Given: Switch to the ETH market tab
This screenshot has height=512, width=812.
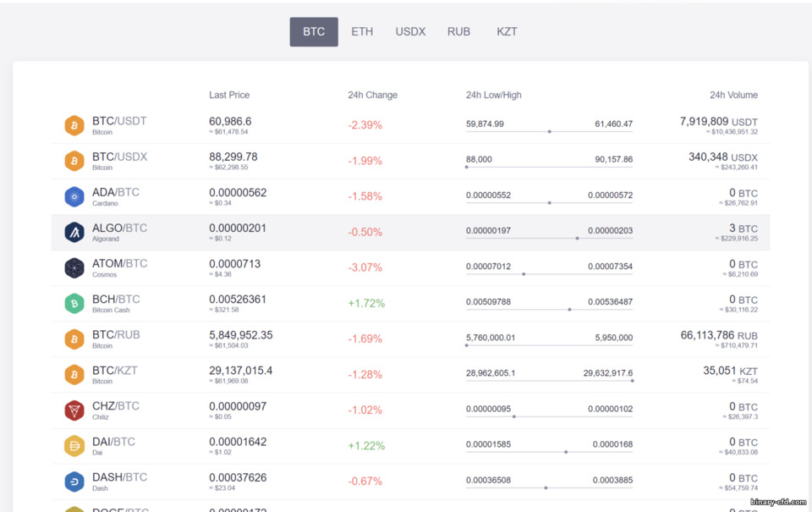Looking at the screenshot, I should point(362,31).
